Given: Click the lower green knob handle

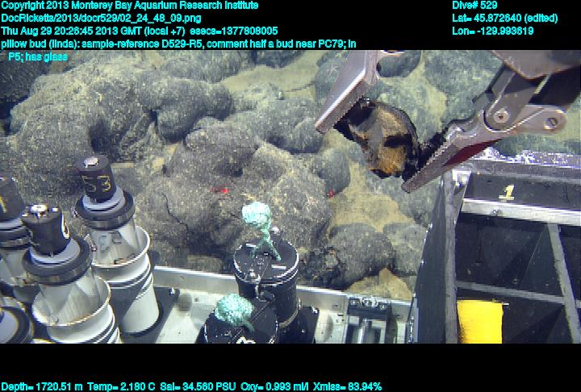Looking at the screenshot, I should (x=234, y=308).
